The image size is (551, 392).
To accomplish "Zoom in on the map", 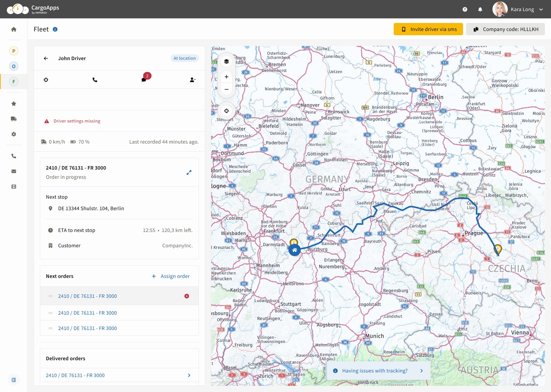I will click(x=227, y=77).
